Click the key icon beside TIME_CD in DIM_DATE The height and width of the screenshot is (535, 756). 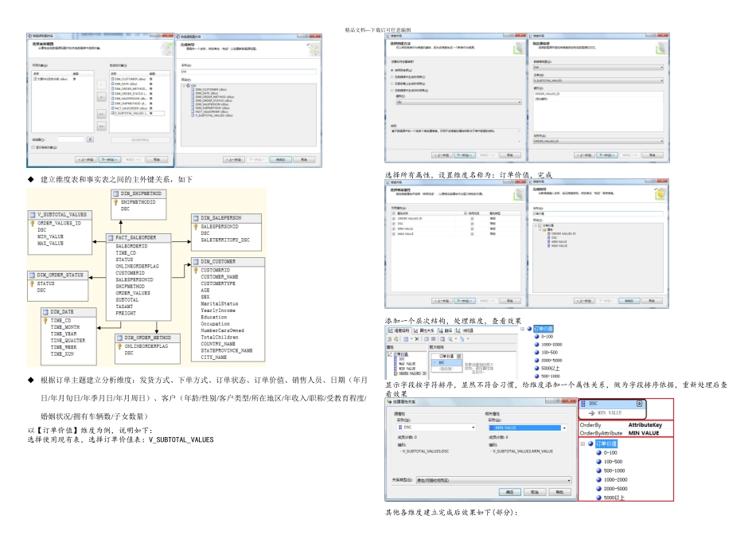(x=46, y=320)
